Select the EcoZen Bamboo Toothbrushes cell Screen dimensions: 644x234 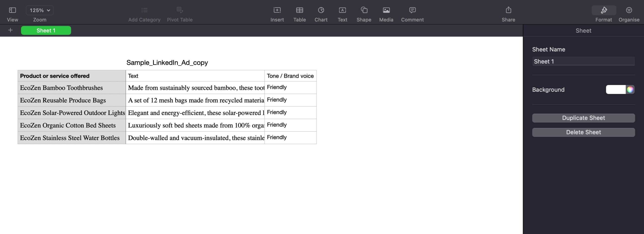(72, 88)
